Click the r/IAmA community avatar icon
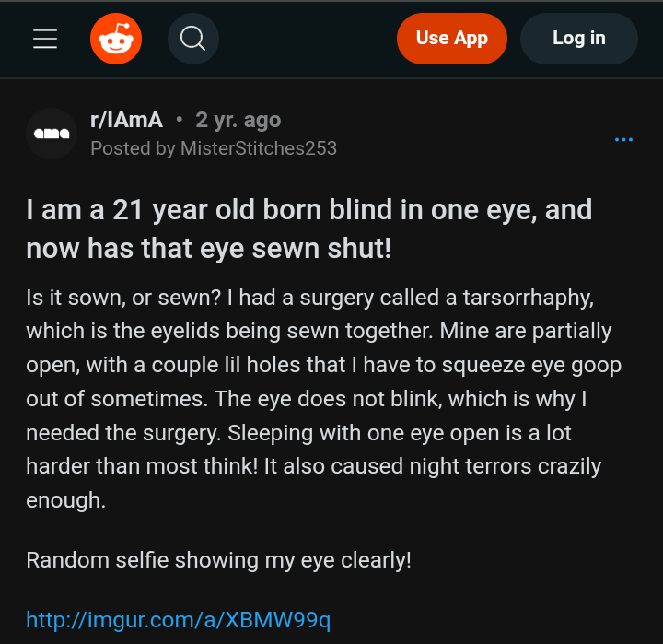 tap(52, 134)
